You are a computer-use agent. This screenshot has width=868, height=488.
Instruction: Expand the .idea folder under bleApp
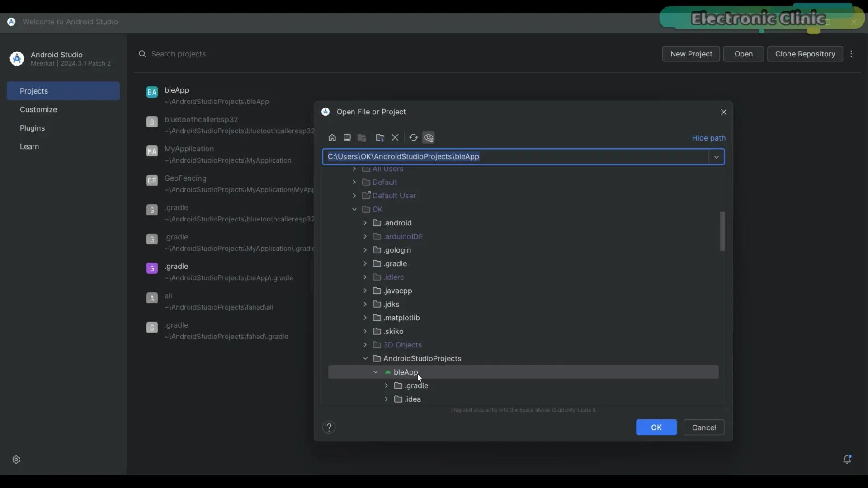click(387, 399)
